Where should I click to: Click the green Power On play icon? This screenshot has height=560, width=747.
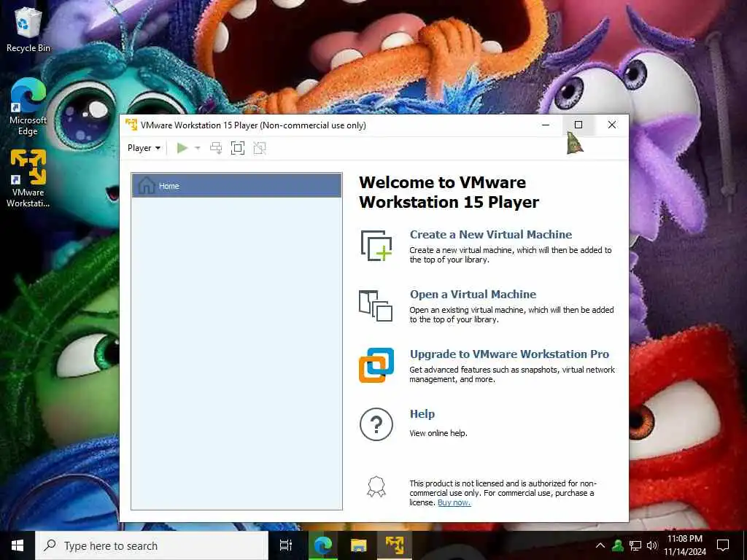pos(182,148)
